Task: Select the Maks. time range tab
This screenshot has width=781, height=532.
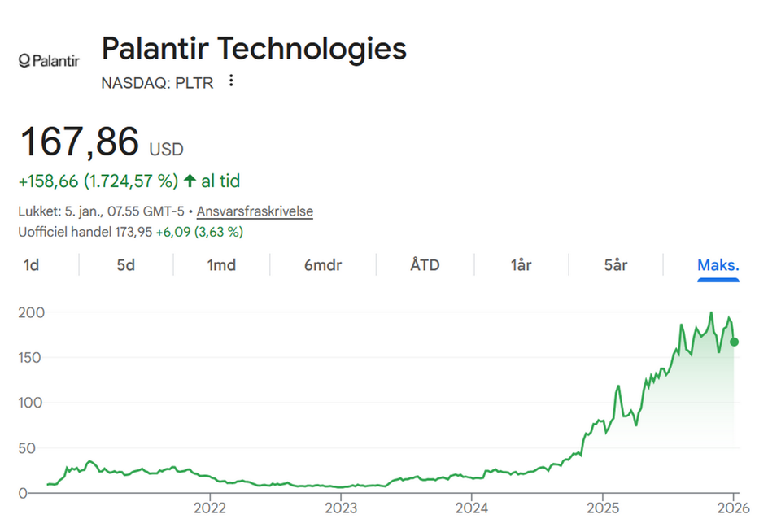Action: 718,265
